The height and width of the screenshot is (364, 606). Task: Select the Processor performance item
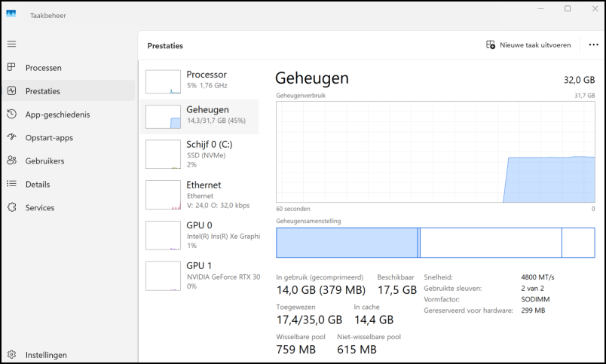(x=200, y=80)
